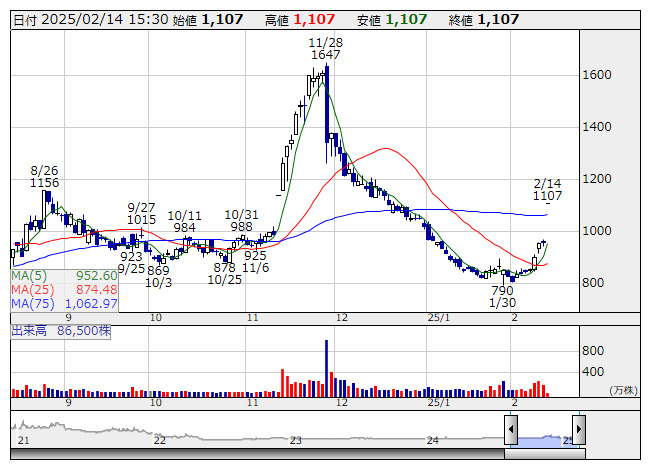Viewport: 653px width, 470px height.
Task: Click the 安値 1,107 low price value
Action: click(392, 20)
